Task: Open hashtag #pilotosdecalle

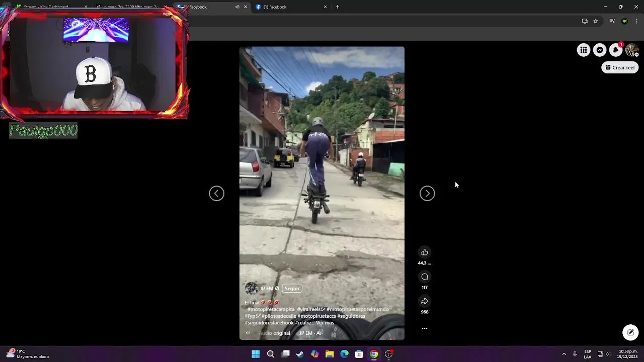Action: [279, 316]
